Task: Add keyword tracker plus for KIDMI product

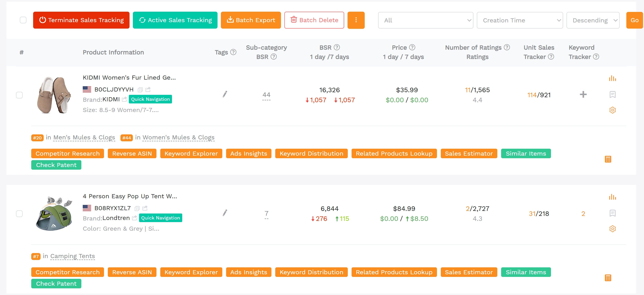Action: pos(583,94)
